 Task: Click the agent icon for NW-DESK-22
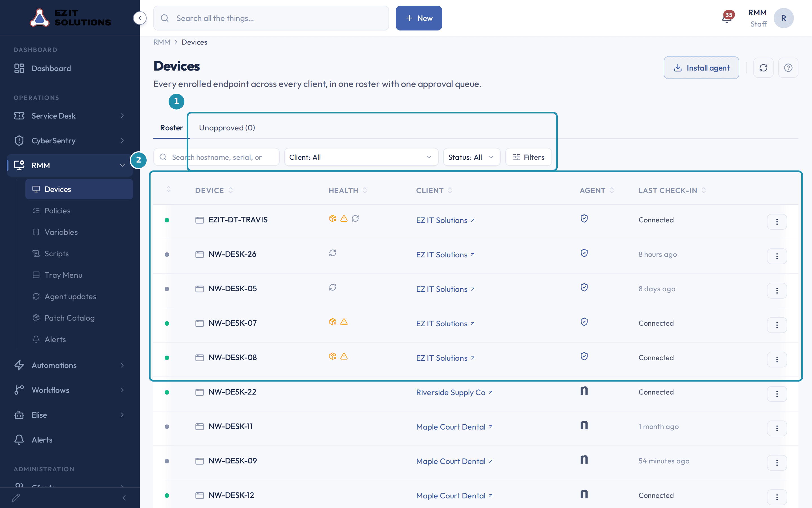pyautogui.click(x=584, y=391)
